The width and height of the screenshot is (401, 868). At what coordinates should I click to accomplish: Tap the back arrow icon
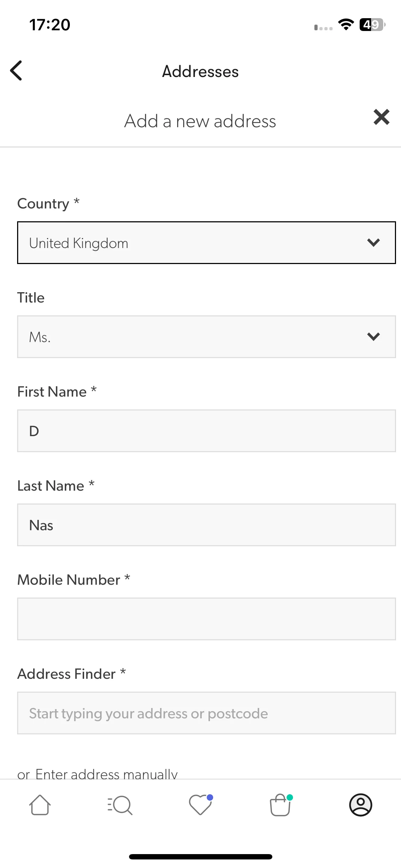click(16, 71)
